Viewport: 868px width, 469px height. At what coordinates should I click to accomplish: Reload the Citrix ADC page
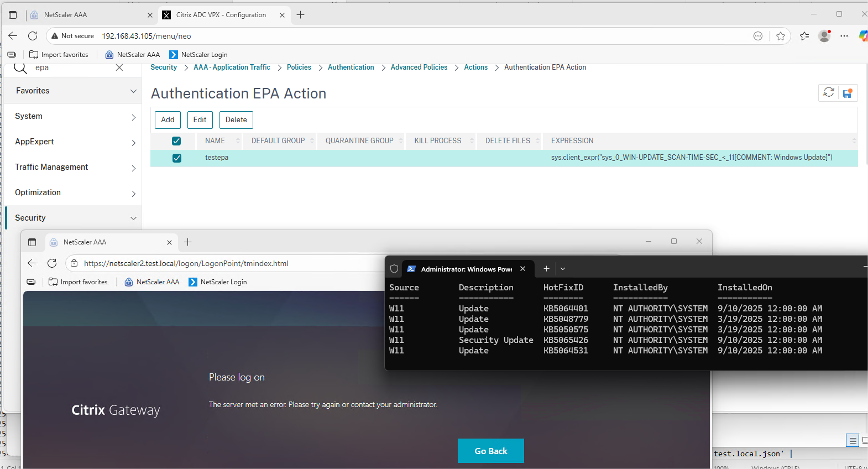click(x=33, y=36)
